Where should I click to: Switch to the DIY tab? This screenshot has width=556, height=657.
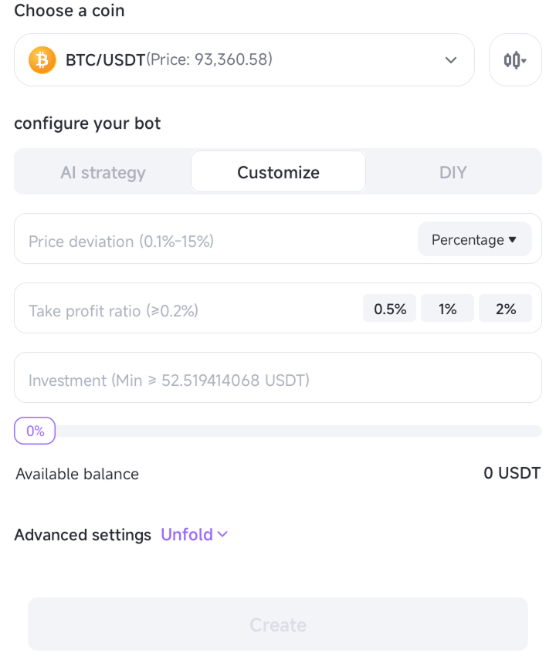tap(453, 172)
